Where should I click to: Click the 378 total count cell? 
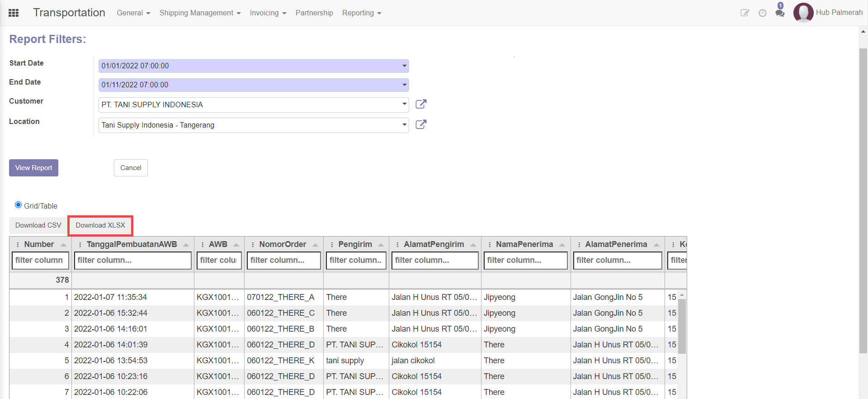pos(40,280)
